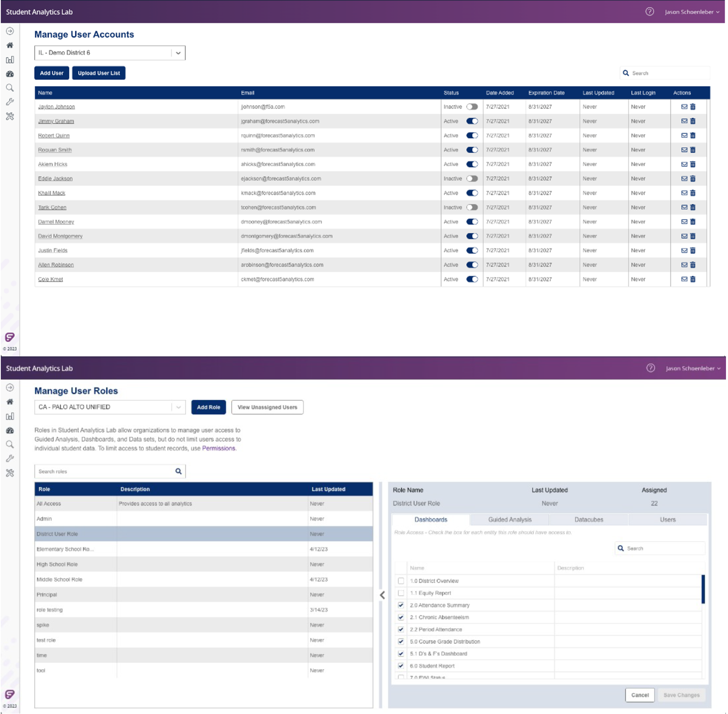Check the 1.0 District Overview checkbox
The height and width of the screenshot is (714, 728).
(x=401, y=581)
